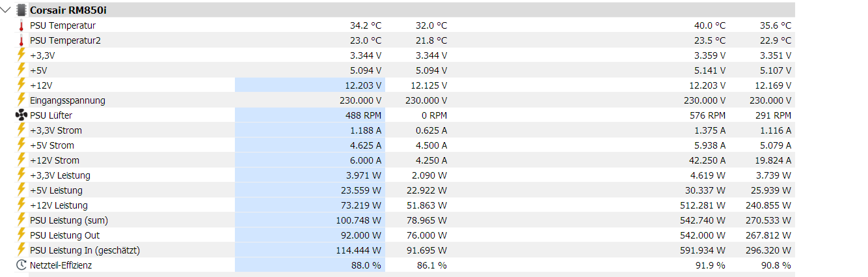The width and height of the screenshot is (868, 277).
Task: Select the PSU Leistung Out label
Action: tap(65, 235)
